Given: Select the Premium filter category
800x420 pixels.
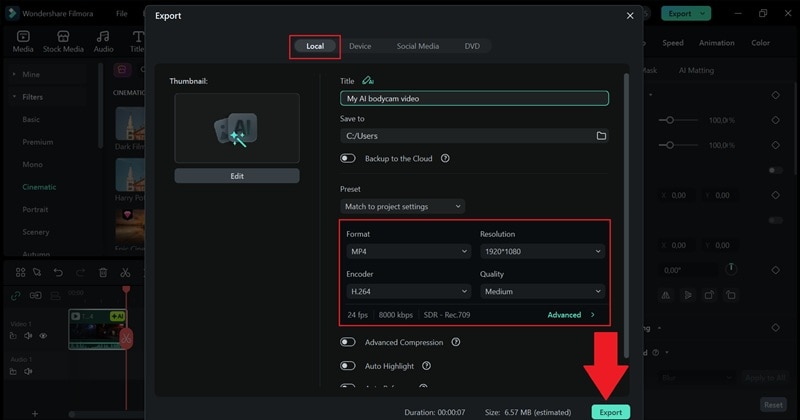Looking at the screenshot, I should tap(37, 142).
